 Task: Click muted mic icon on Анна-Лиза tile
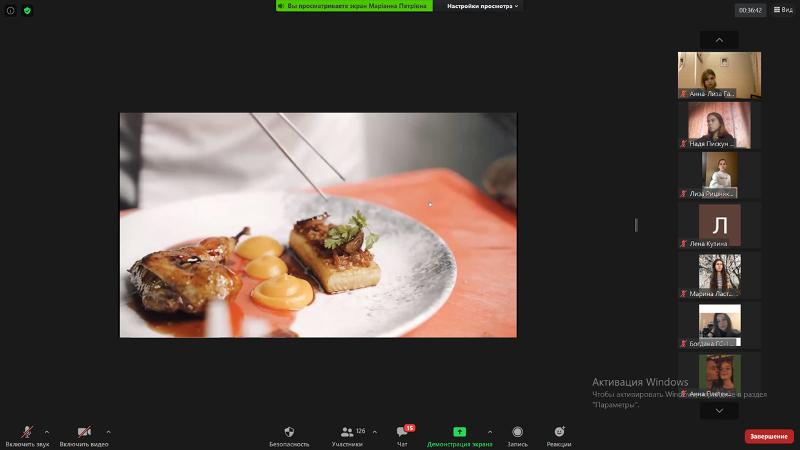pos(684,93)
